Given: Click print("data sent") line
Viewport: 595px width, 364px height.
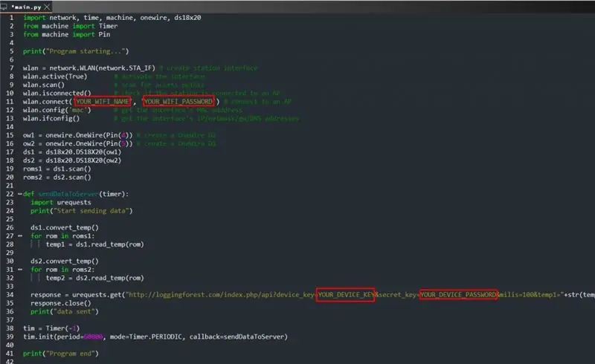Looking at the screenshot, I should pyautogui.click(x=65, y=312).
